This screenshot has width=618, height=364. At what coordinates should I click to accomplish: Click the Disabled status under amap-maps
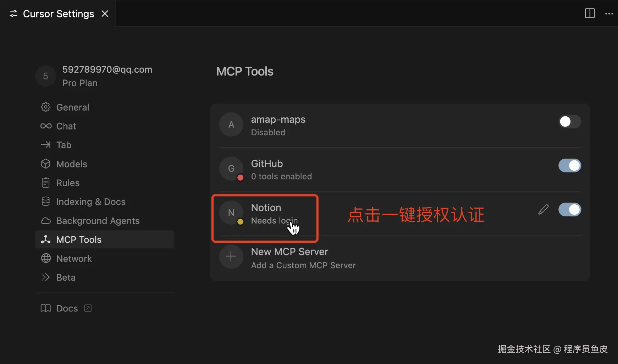click(x=268, y=132)
